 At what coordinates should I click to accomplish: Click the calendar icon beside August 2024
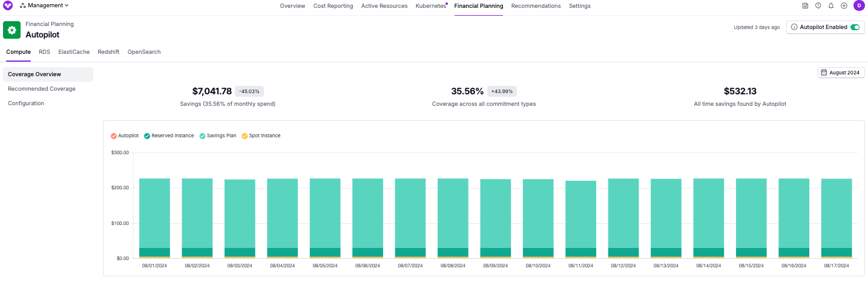pyautogui.click(x=824, y=73)
